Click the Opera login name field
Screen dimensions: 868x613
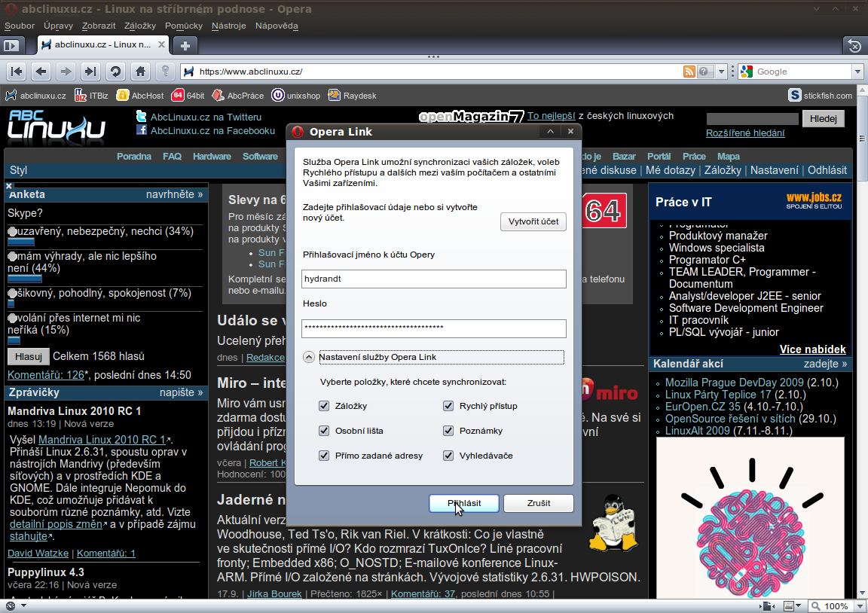[x=434, y=279]
